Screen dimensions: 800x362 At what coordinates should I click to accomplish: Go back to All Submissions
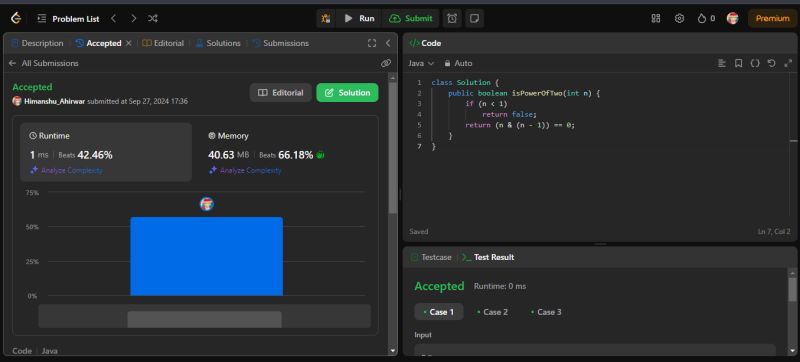[44, 63]
